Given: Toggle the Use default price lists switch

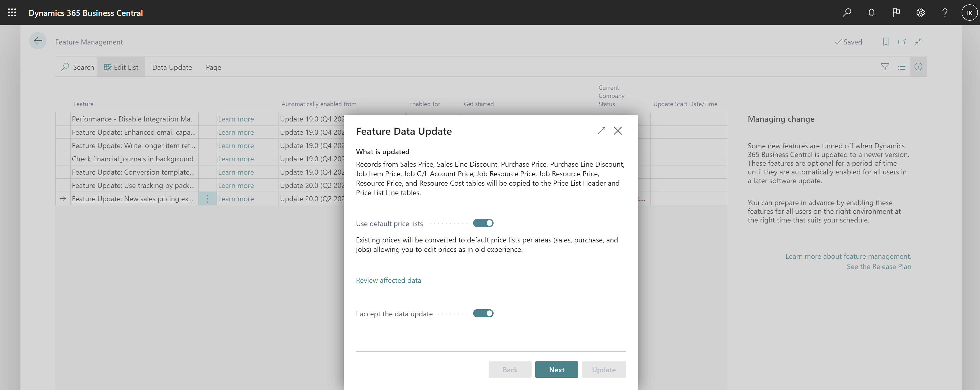Looking at the screenshot, I should [484, 222].
